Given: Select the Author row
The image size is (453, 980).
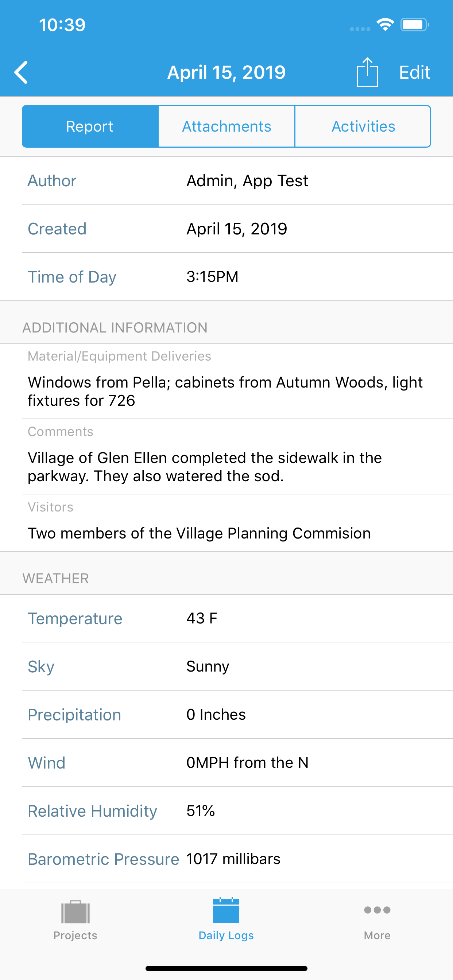Looking at the screenshot, I should [x=226, y=181].
